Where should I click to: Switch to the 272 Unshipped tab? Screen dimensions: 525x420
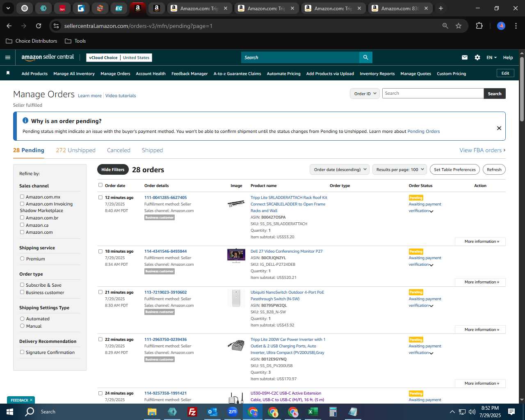[75, 150]
